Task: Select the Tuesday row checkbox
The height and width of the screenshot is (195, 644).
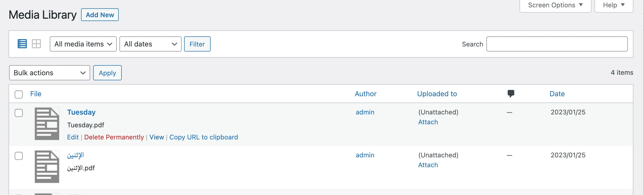Action: (x=19, y=113)
